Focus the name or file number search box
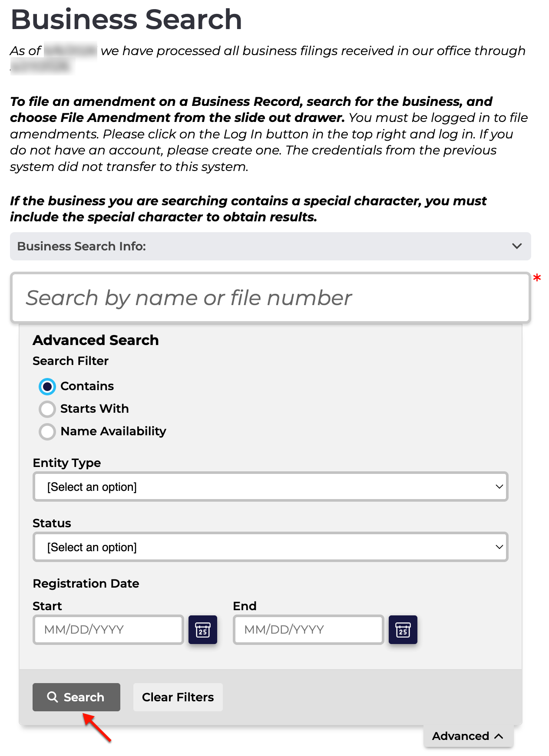 [271, 298]
